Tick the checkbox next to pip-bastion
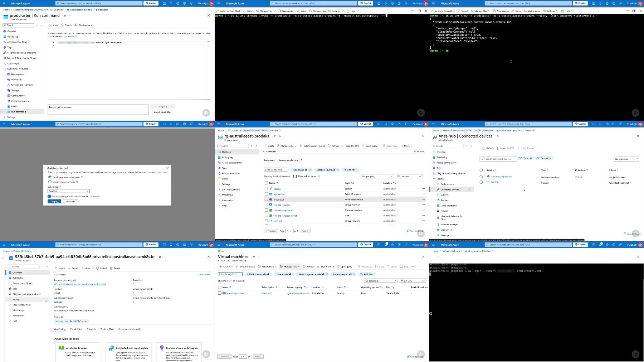Viewport: 644px width, 362px height. pos(266,194)
